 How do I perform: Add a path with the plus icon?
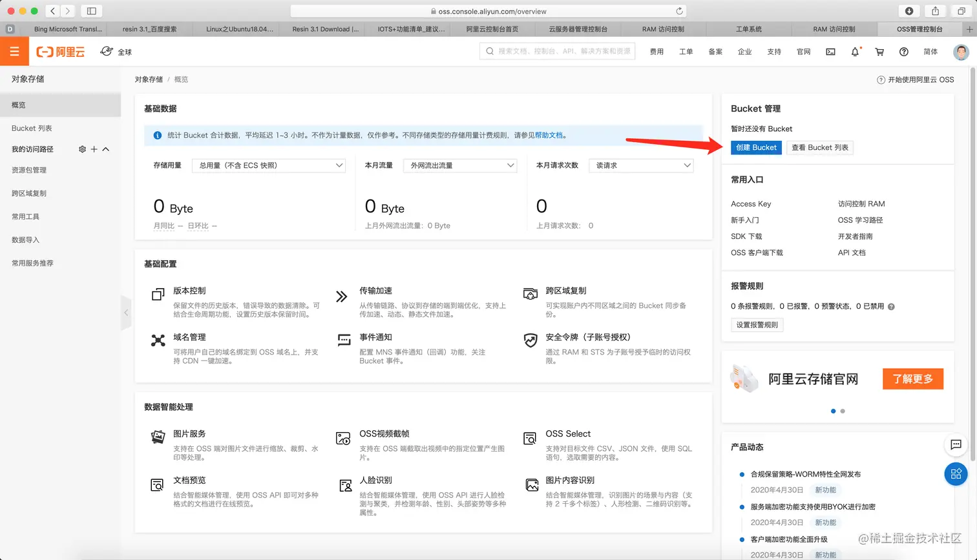click(x=94, y=149)
